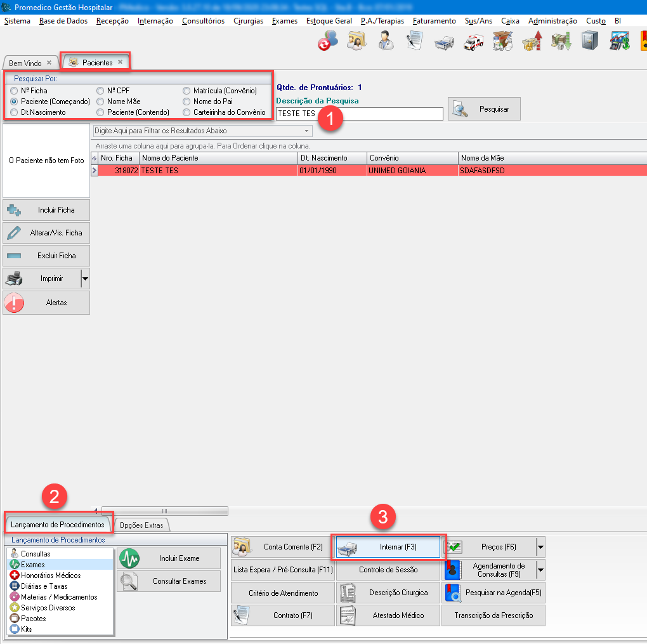Click the Pesquisar button
The height and width of the screenshot is (644, 647).
click(484, 109)
